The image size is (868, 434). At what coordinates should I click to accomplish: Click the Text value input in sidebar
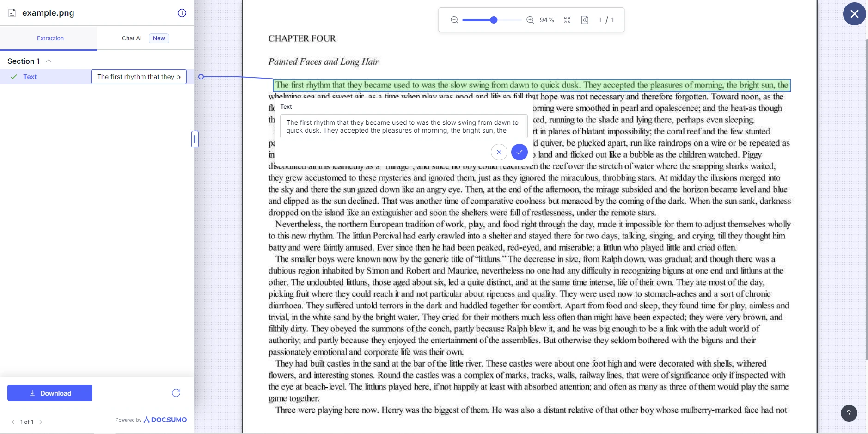click(x=139, y=77)
